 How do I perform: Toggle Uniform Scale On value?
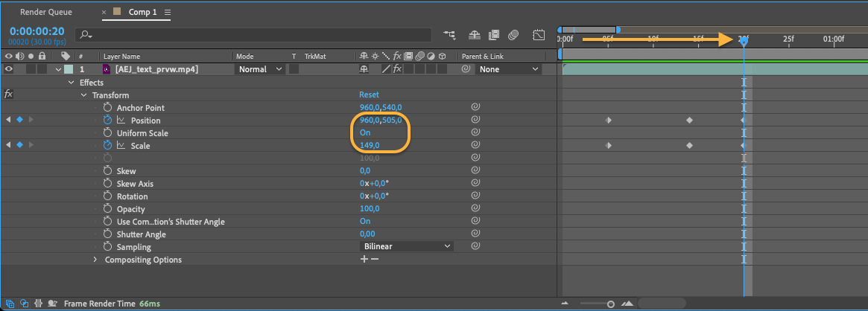(x=365, y=133)
